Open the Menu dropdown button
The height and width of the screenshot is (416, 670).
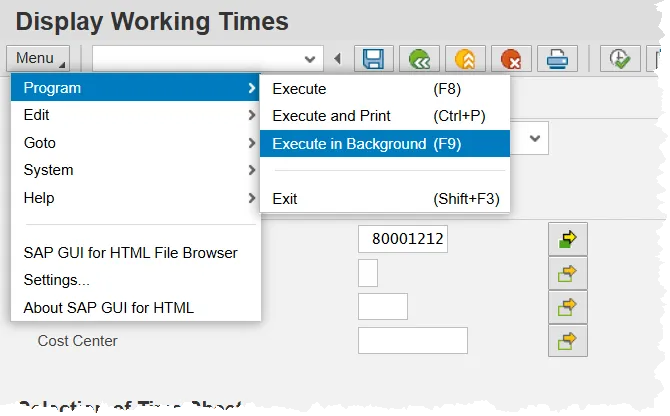coord(38,59)
